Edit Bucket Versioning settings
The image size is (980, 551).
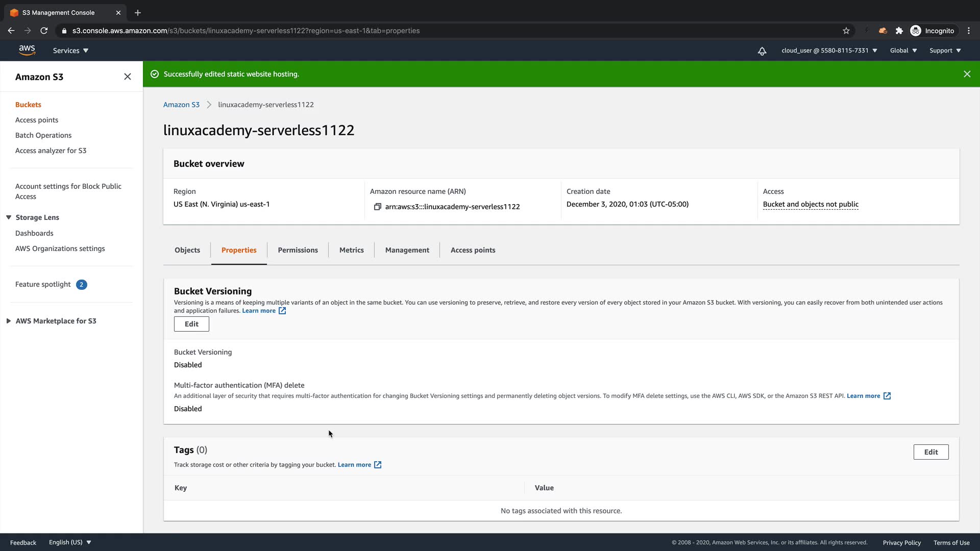click(x=191, y=324)
